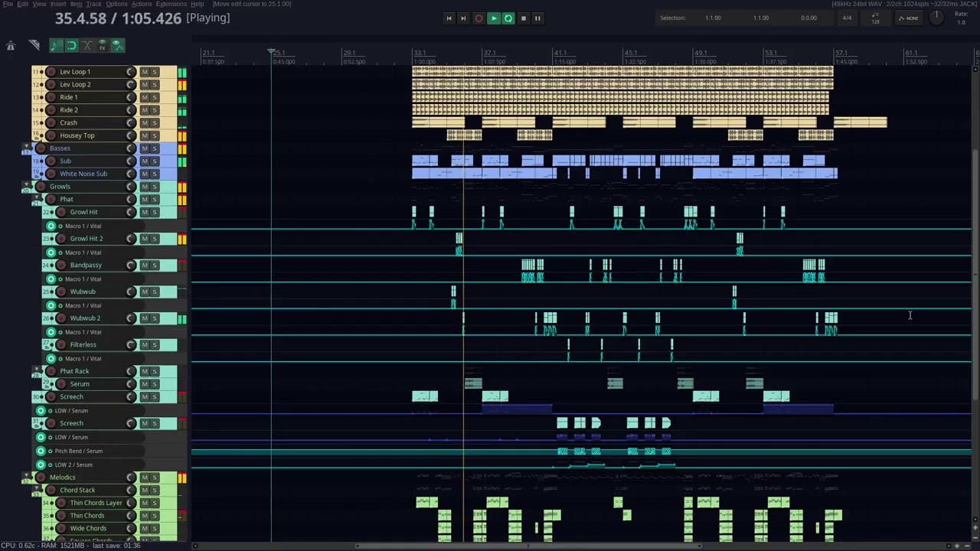Solo the Phat folder track
Image resolution: width=980 pixels, height=551 pixels.
(x=155, y=200)
